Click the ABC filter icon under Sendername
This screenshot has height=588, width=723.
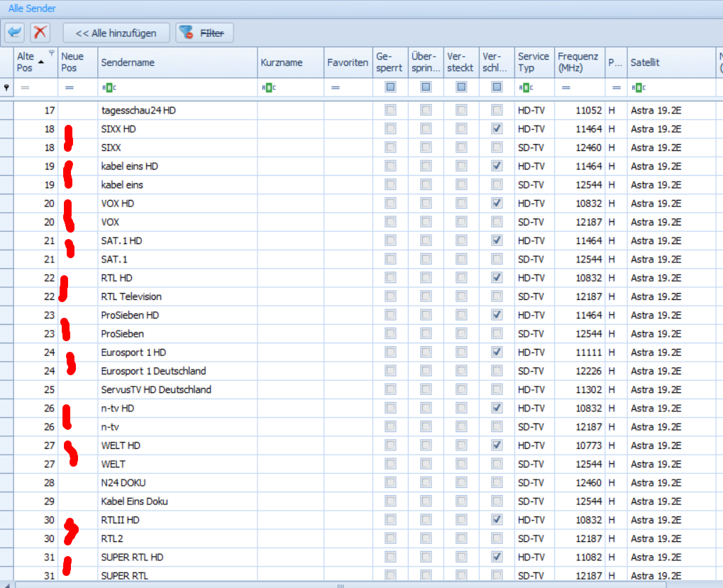click(109, 87)
